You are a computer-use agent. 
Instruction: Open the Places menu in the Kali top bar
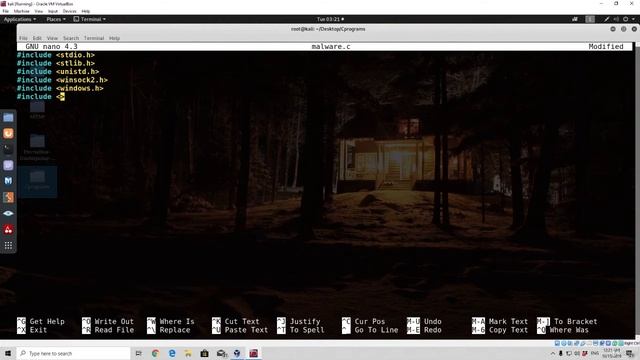[x=56, y=19]
